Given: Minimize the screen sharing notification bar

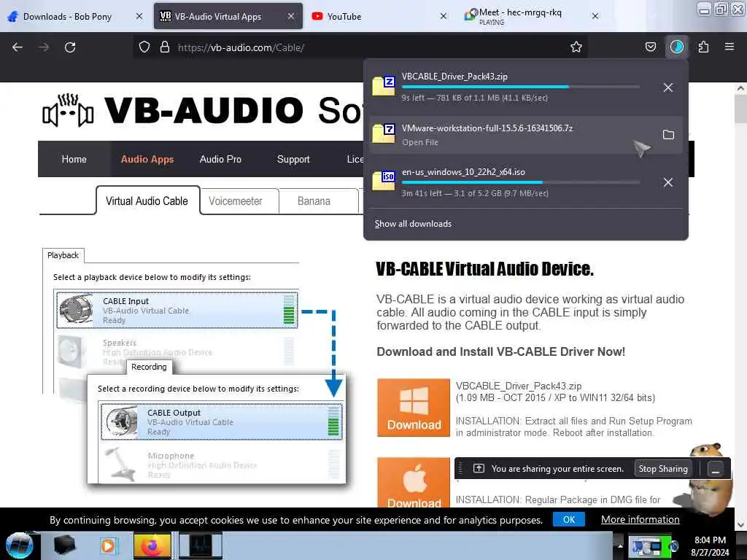Looking at the screenshot, I should click(716, 469).
